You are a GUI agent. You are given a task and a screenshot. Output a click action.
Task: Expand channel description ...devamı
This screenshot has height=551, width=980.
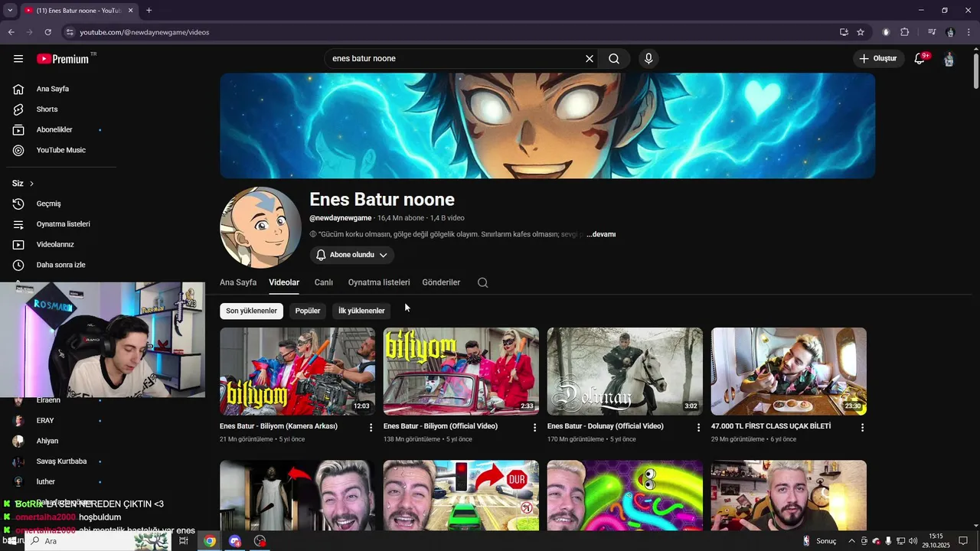pyautogui.click(x=601, y=234)
